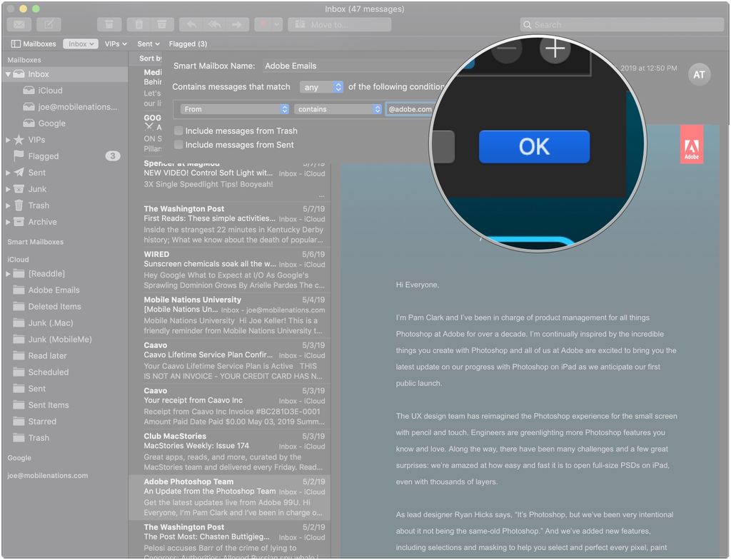The width and height of the screenshot is (731, 560).
Task: Reply all using the double-arrow icon
Action: pyautogui.click(x=215, y=24)
